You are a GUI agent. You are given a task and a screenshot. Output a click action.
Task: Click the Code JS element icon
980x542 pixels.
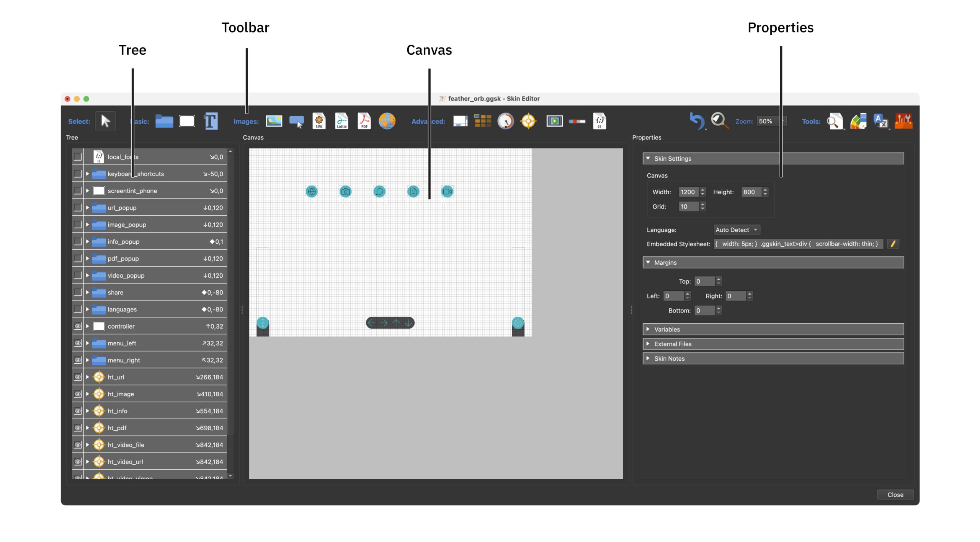599,121
